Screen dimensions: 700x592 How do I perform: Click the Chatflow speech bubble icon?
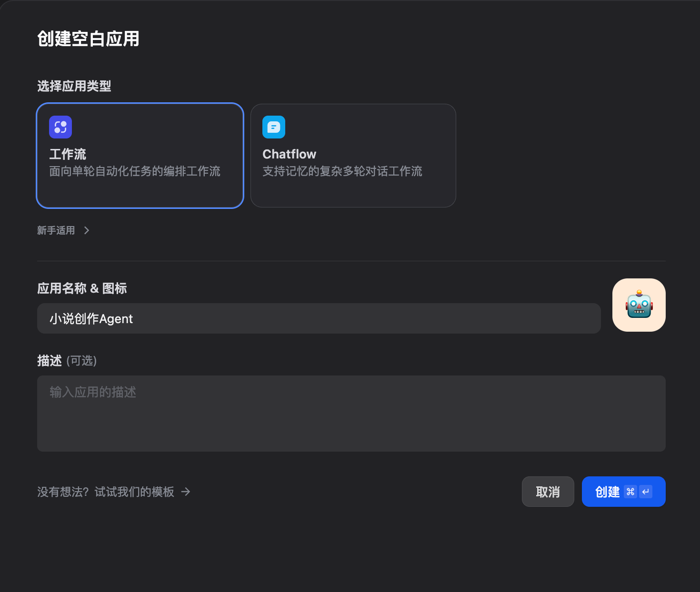[273, 127]
